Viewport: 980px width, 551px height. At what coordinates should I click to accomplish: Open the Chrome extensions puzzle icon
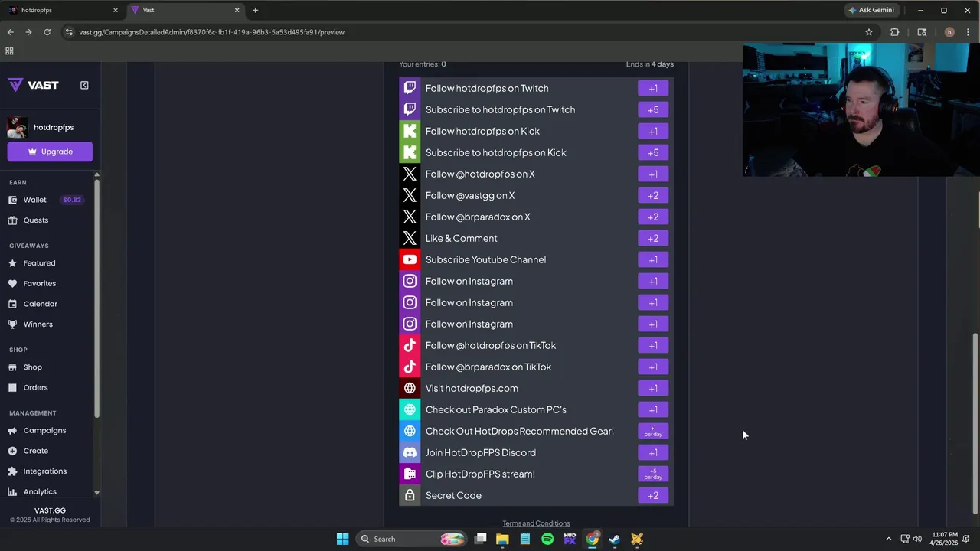tap(894, 32)
